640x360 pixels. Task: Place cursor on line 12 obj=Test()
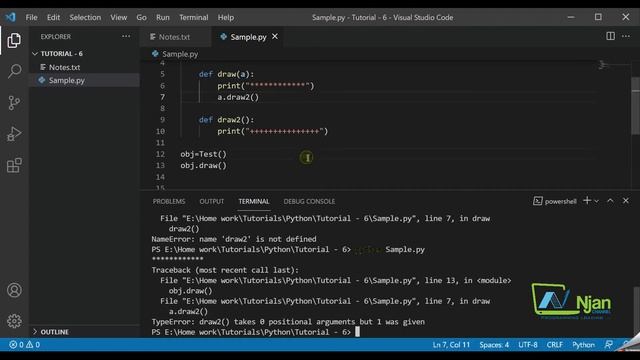click(x=203, y=154)
